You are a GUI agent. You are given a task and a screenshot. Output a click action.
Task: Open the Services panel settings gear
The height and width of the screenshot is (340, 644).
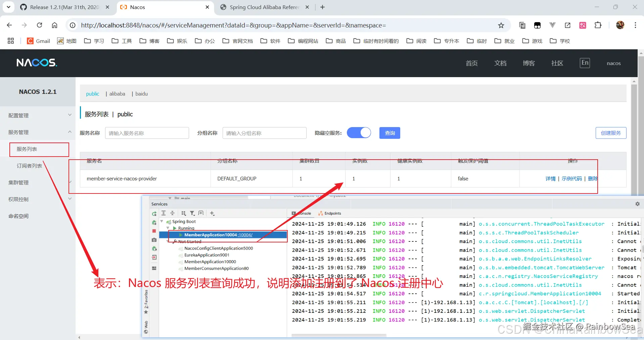(637, 204)
